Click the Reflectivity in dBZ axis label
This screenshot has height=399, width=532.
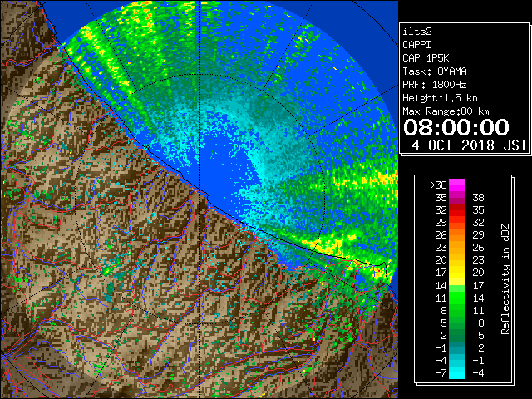point(505,279)
